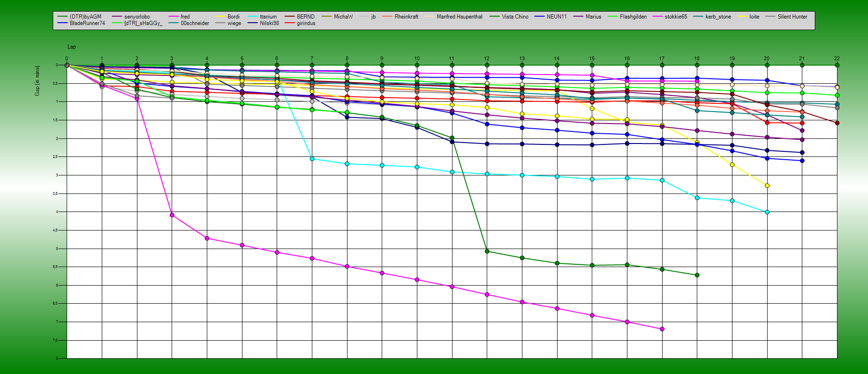This screenshot has width=868, height=374.
Task: Select Marius in the legend
Action: [587, 17]
